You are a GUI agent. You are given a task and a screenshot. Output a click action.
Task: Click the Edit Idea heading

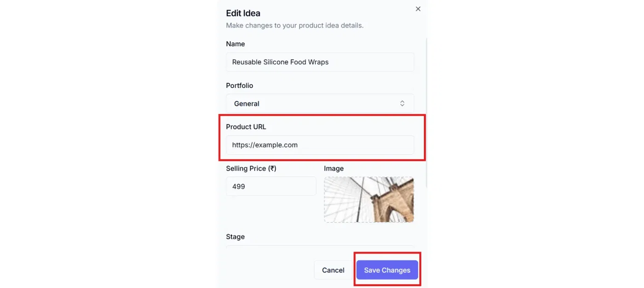tap(243, 13)
